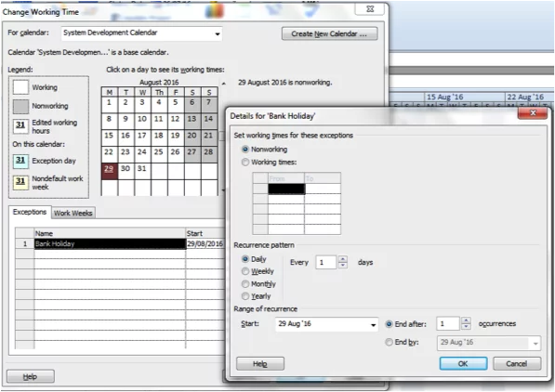The image size is (555, 392).
Task: Click the M column header in calendar
Action: pos(109,92)
